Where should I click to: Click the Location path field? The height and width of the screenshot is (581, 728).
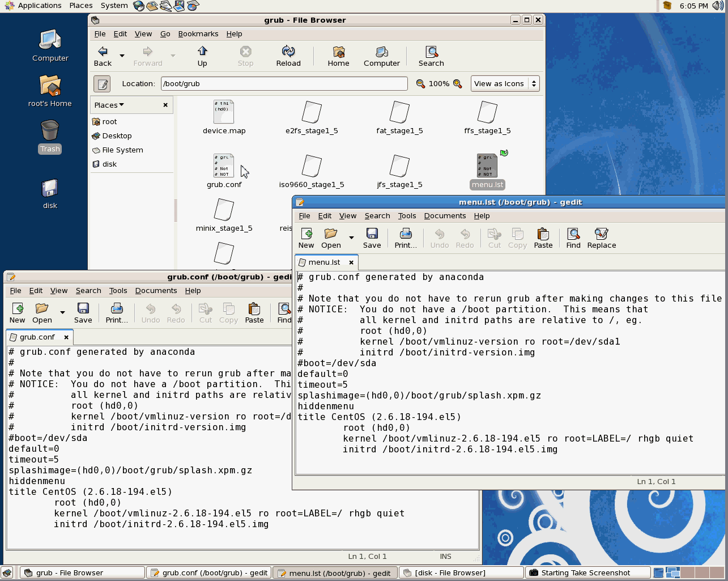tap(284, 83)
